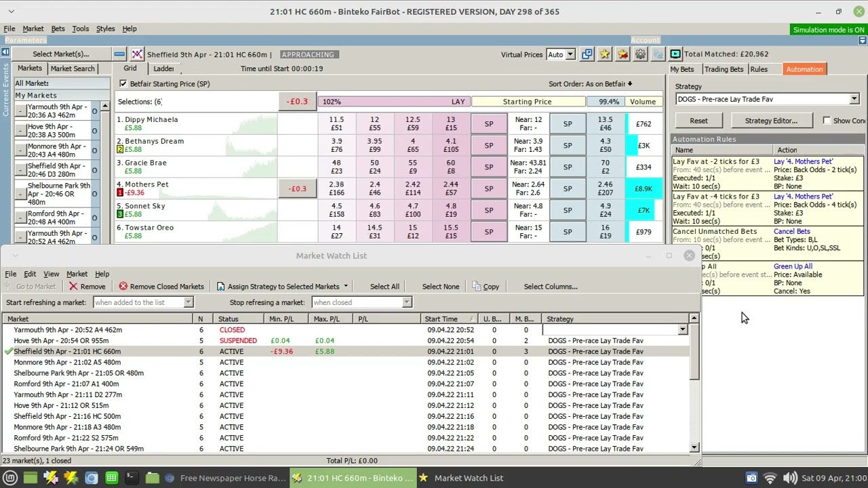Expand the Strategy dropdown in Automation panel

pos(854,100)
